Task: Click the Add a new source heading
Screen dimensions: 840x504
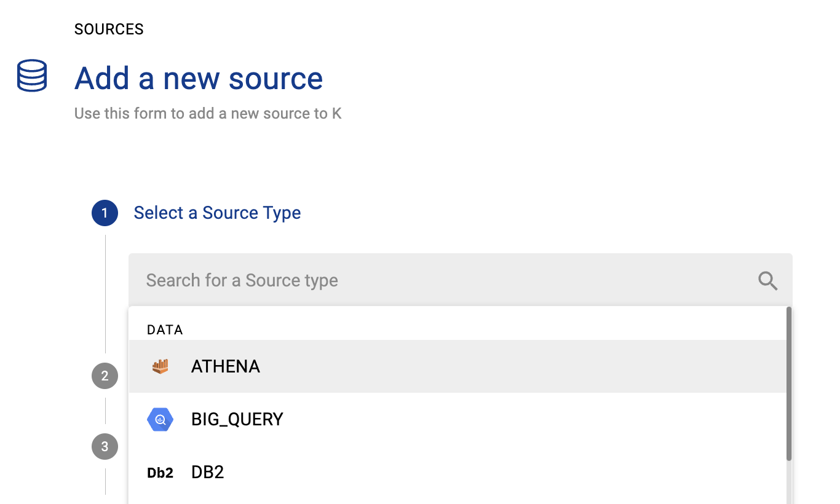Action: [198, 78]
